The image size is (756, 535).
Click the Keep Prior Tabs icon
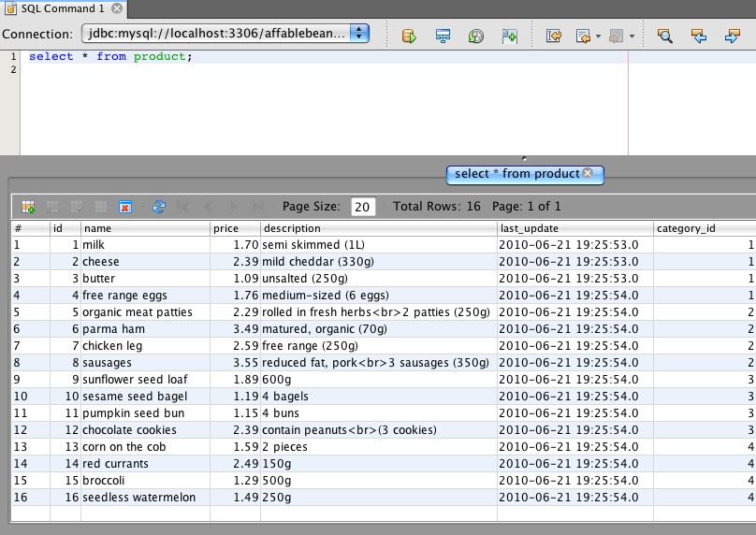click(x=509, y=36)
